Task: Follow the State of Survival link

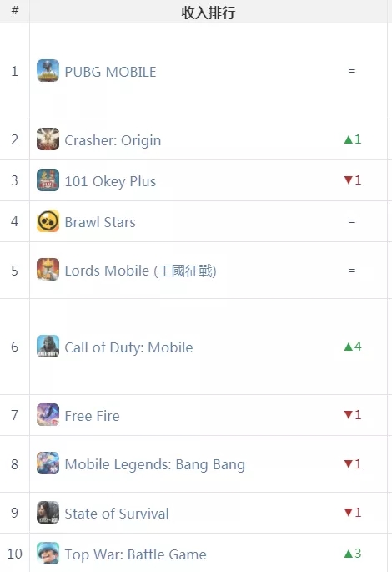Action: click(117, 514)
